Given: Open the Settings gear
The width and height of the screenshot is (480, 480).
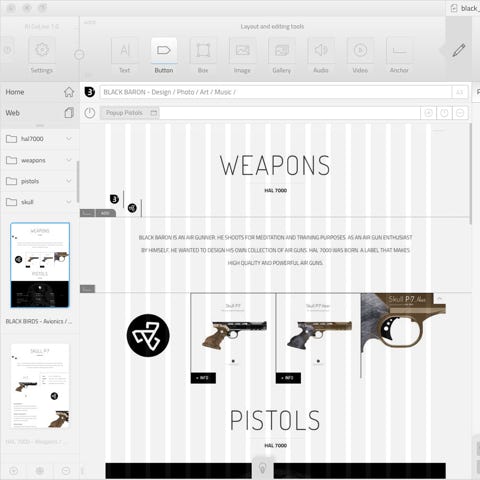Looking at the screenshot, I should (42, 50).
